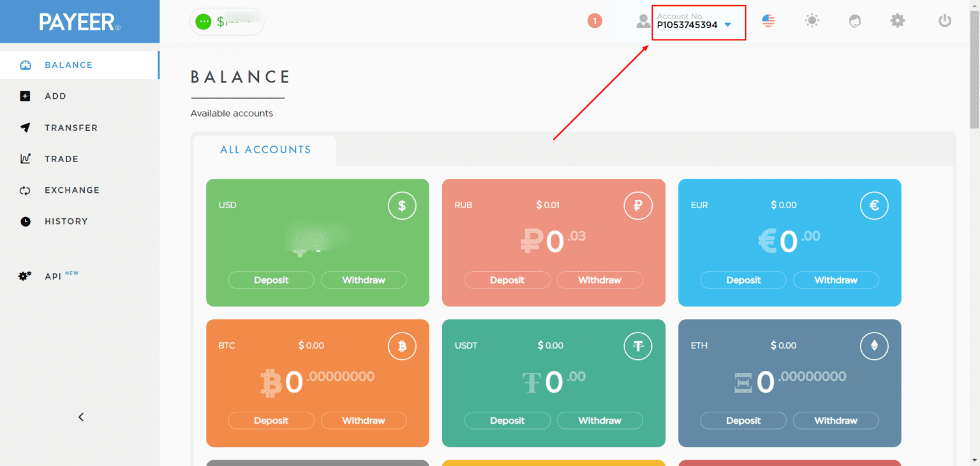Open the notification counter badge

[x=595, y=20]
